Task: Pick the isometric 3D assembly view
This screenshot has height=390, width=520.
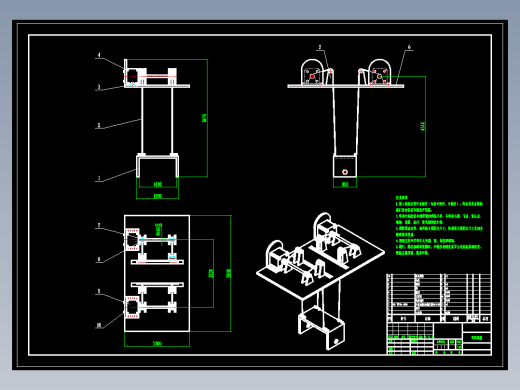Action: 321,281
